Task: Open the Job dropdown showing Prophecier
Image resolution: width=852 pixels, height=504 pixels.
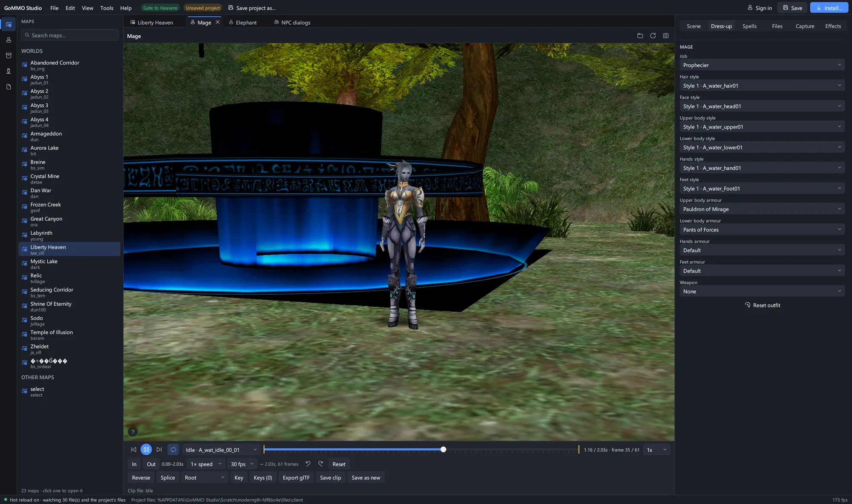Action: tap(762, 65)
